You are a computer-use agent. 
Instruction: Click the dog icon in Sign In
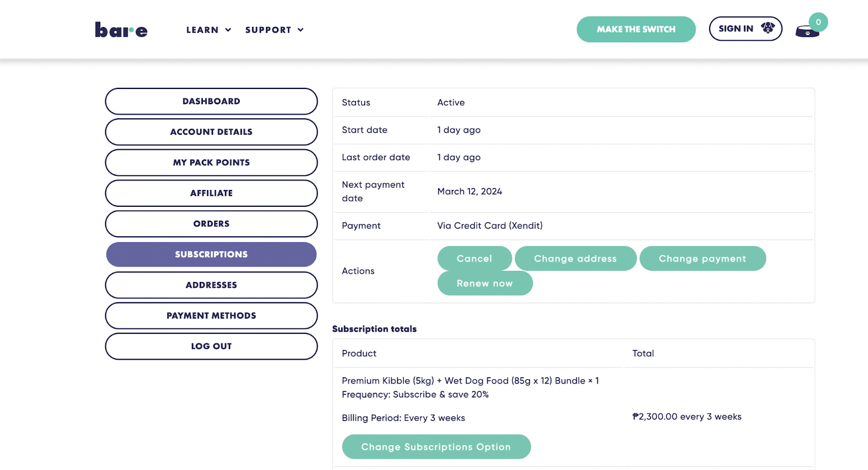[768, 28]
